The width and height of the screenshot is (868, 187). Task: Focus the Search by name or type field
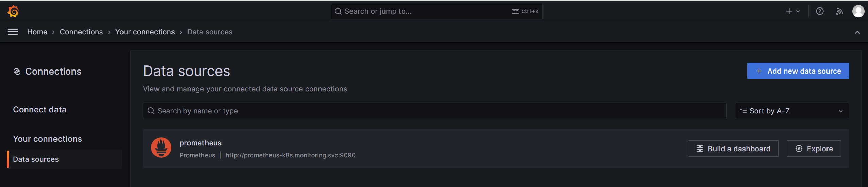tap(435, 111)
